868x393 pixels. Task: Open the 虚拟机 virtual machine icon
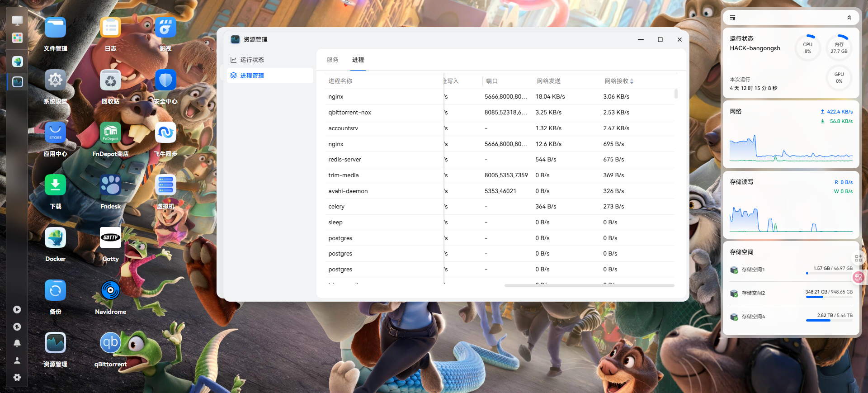pyautogui.click(x=165, y=185)
